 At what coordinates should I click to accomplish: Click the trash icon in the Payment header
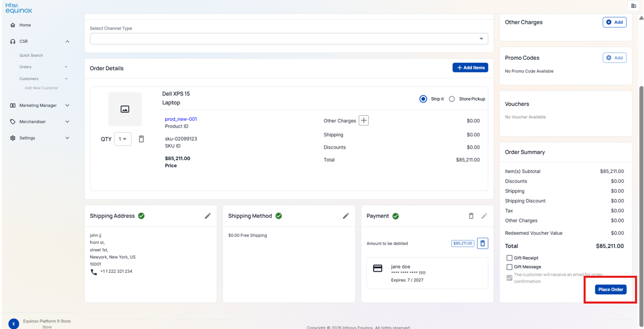471,216
